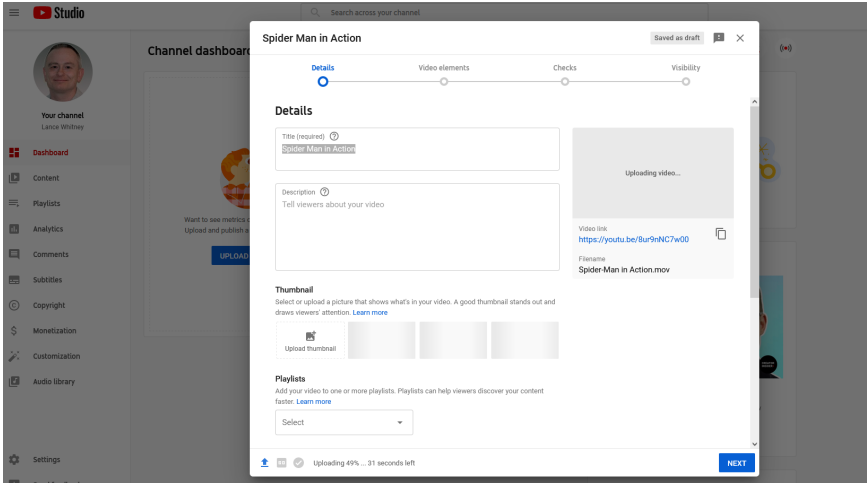Click Learn more under Playlists
Image resolution: width=867 pixels, height=483 pixels.
(314, 402)
